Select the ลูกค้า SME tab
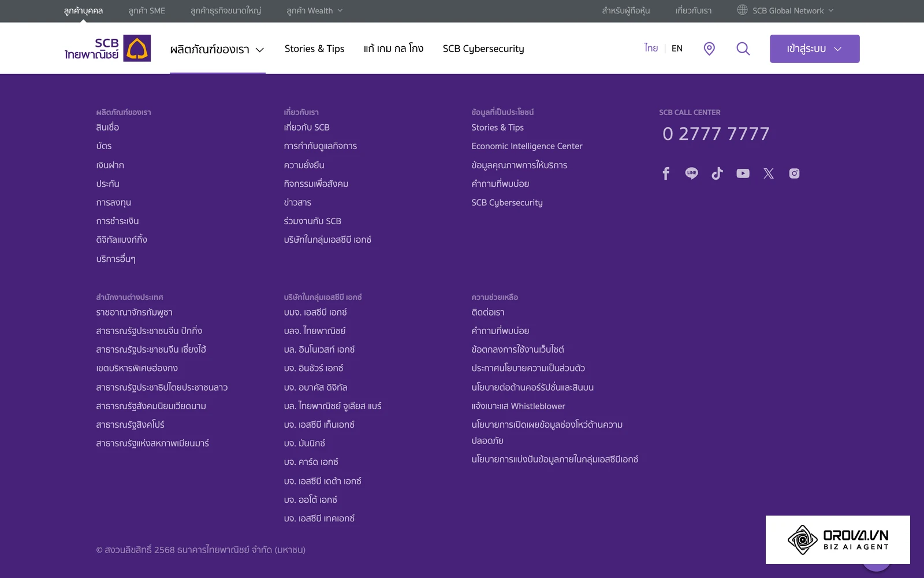Viewport: 924px width, 578px height. point(147,10)
